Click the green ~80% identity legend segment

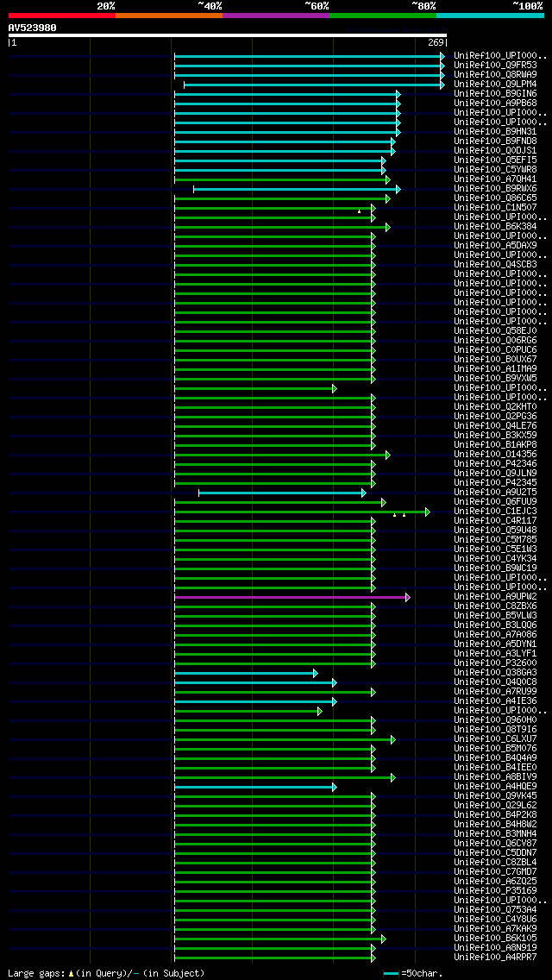pos(383,15)
